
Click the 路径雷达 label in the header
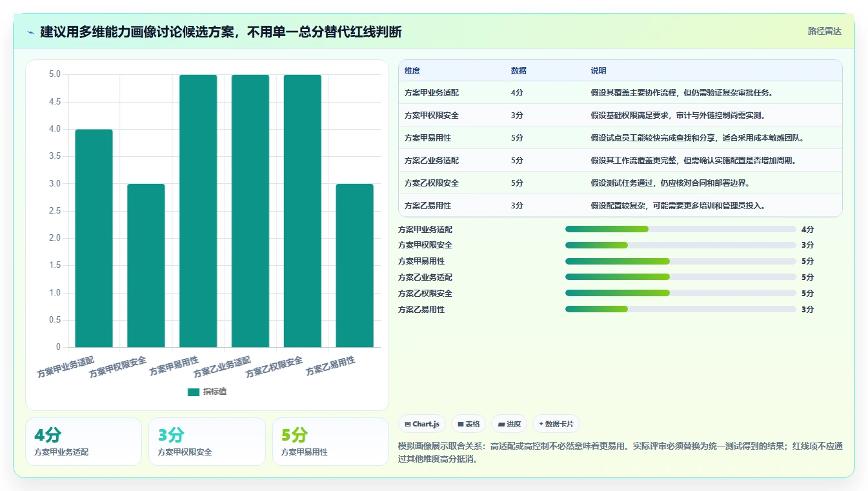(825, 31)
